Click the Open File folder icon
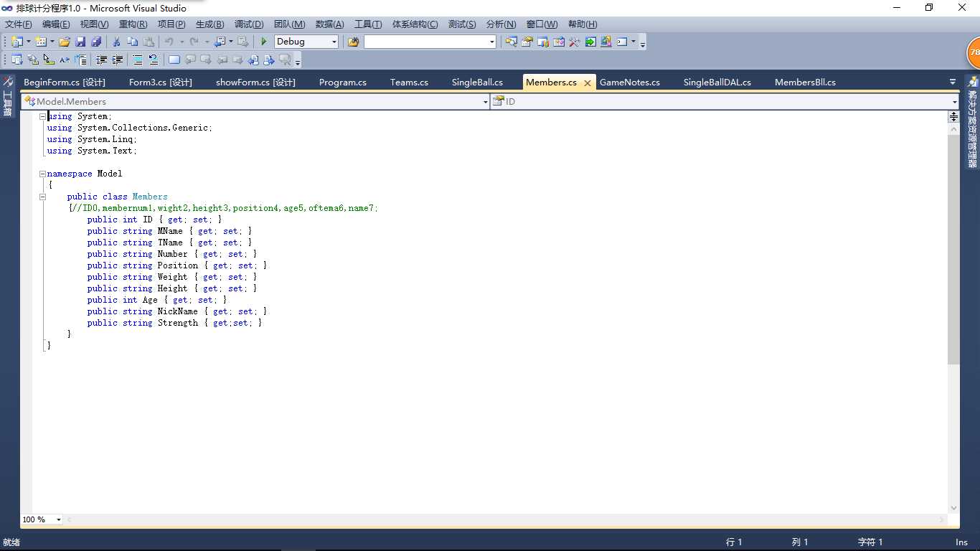Viewport: 980px width, 551px height. 65,42
